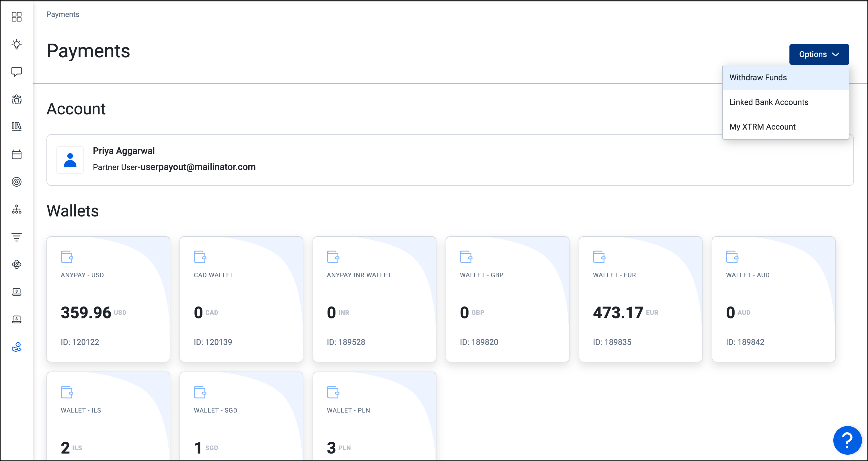The width and height of the screenshot is (868, 461).
Task: Click the ID: 189835 text
Action: coord(612,342)
